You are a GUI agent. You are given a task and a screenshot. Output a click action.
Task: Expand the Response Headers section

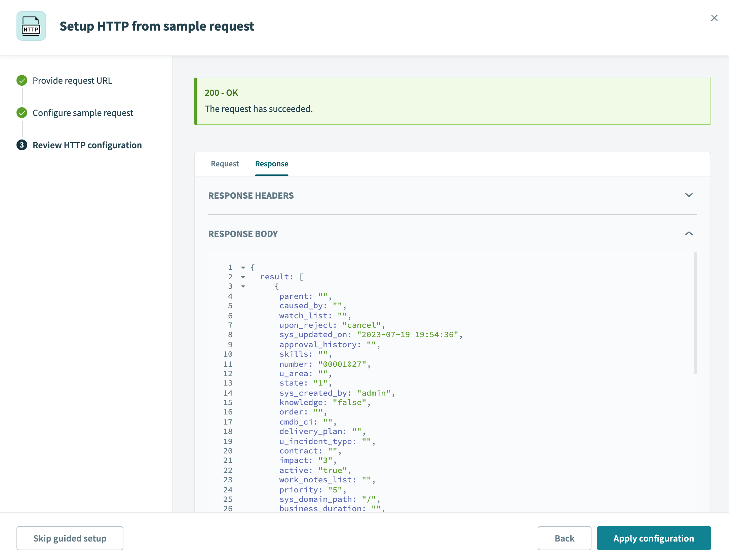pos(689,195)
